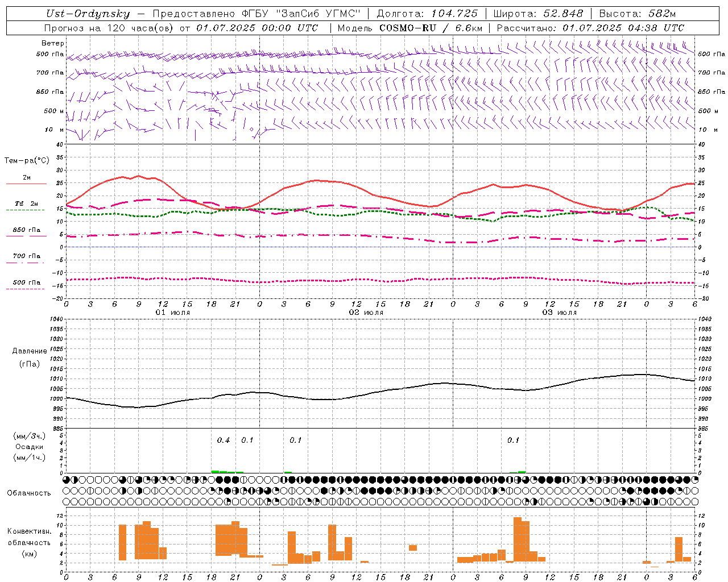Click the '500 м' wind level label on left
The image size is (728, 582).
click(54, 111)
